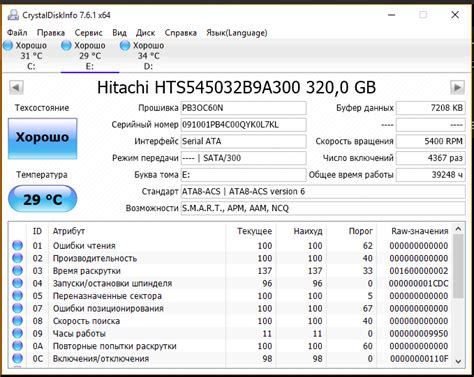
Task: Click the Hitachi HTS545032B9A300 320,0 GB title
Action: (236, 88)
